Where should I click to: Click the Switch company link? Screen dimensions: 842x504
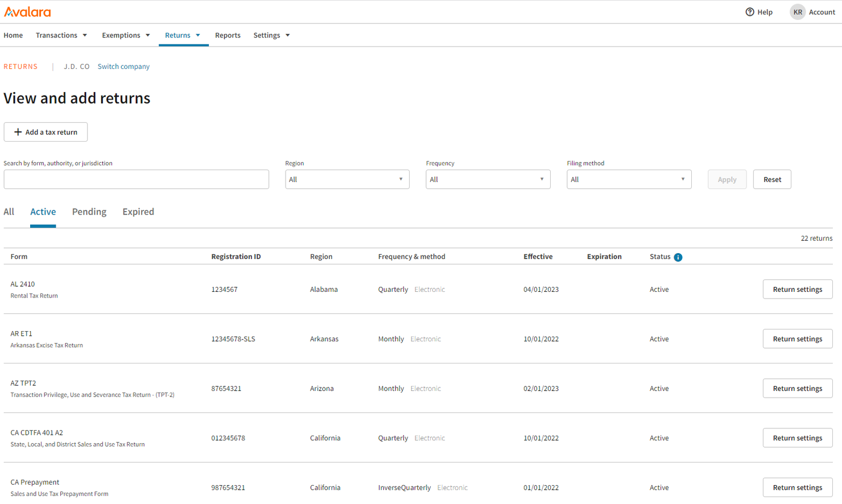123,66
